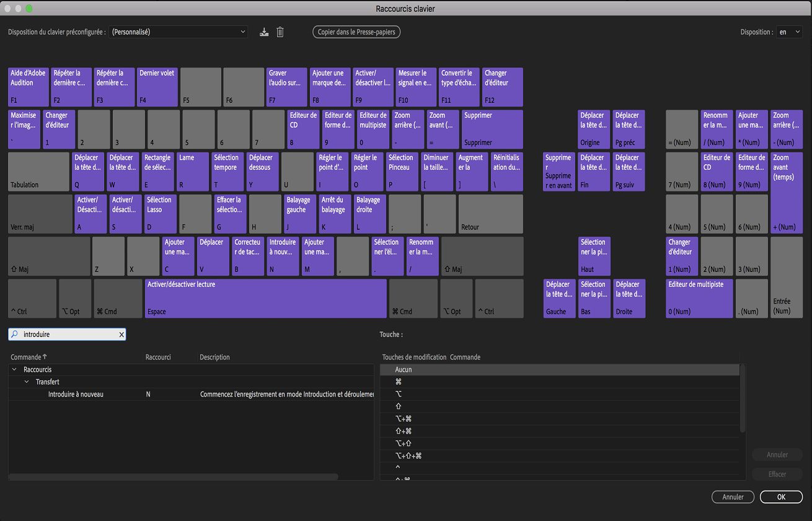Viewport: 812px width, 521px height.
Task: Select Aucun in the modifier keys list
Action: 558,369
